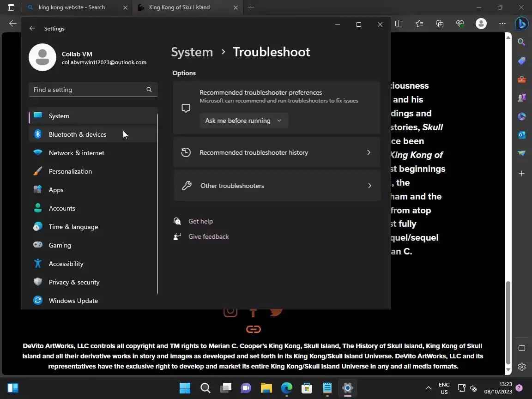Show hidden system tray icons
532x399 pixels.
point(429,388)
